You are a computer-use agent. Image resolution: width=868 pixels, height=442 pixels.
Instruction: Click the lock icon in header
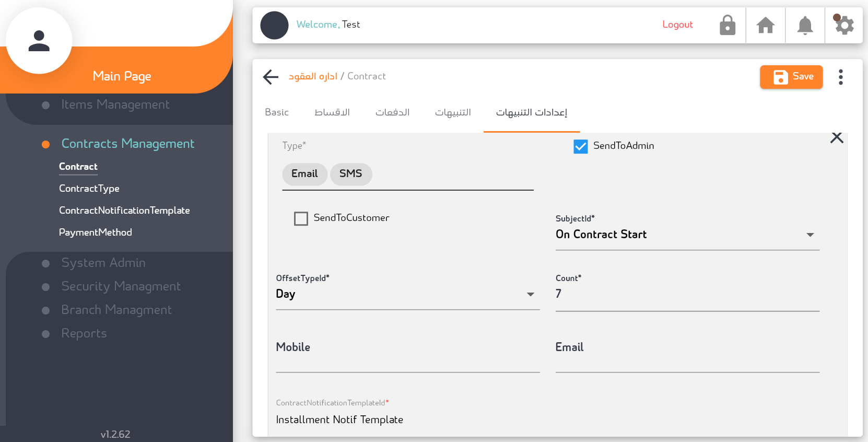pyautogui.click(x=727, y=25)
